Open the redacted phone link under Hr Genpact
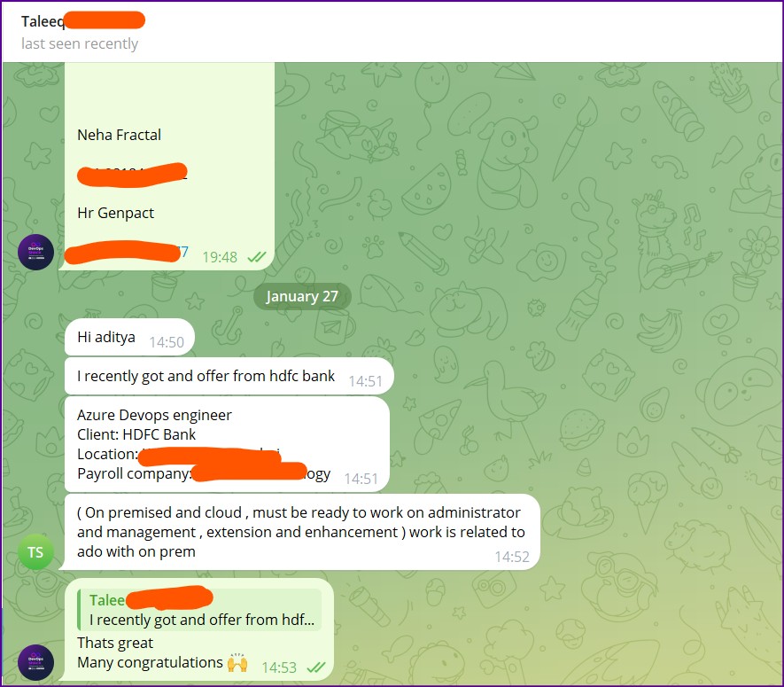This screenshot has width=784, height=687. pyautogui.click(x=127, y=252)
